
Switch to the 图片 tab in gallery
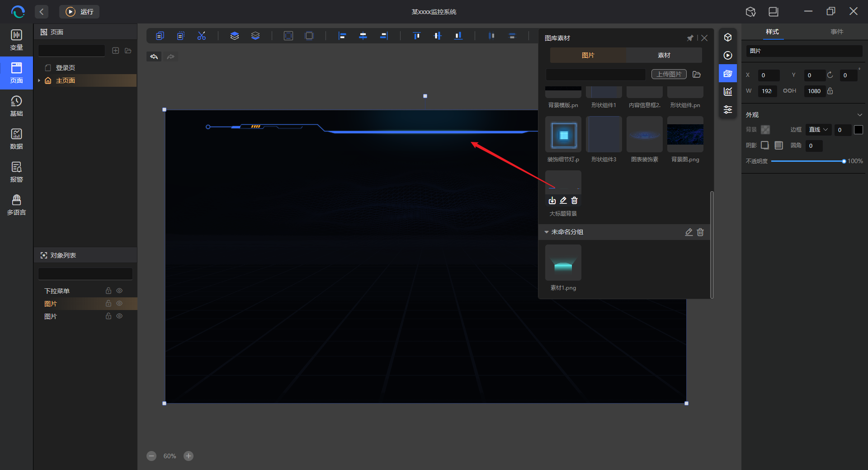click(588, 55)
